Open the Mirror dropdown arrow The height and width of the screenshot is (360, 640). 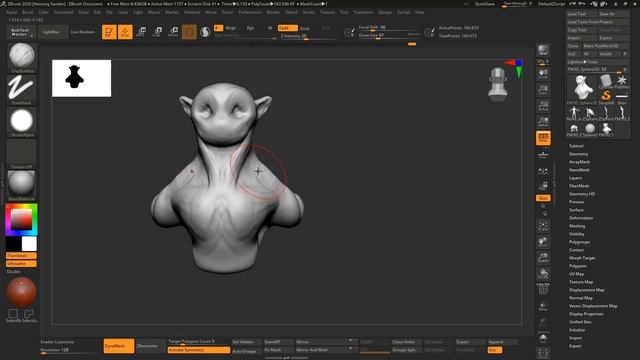[350, 340]
